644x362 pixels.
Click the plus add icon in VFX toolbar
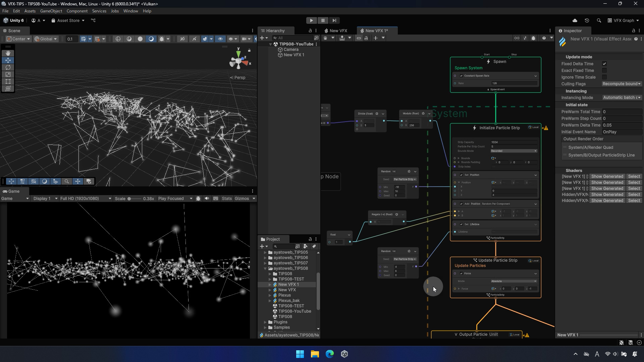(376, 38)
